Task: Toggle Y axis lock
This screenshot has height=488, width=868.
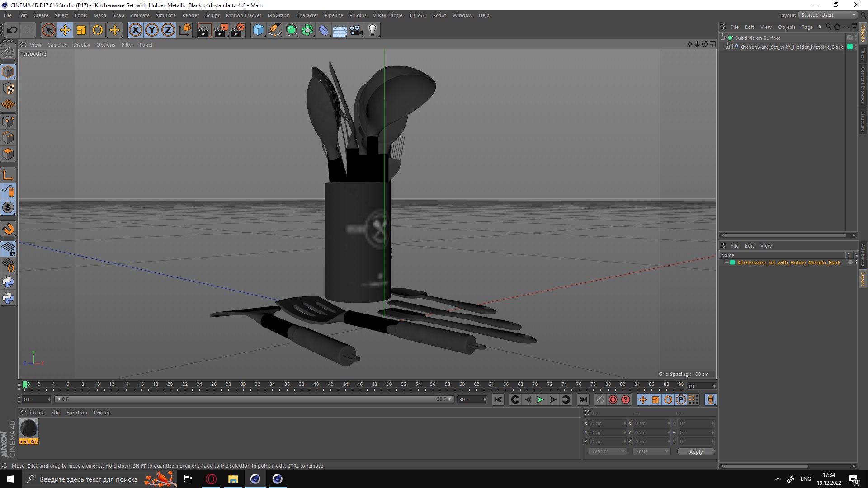Action: point(152,30)
